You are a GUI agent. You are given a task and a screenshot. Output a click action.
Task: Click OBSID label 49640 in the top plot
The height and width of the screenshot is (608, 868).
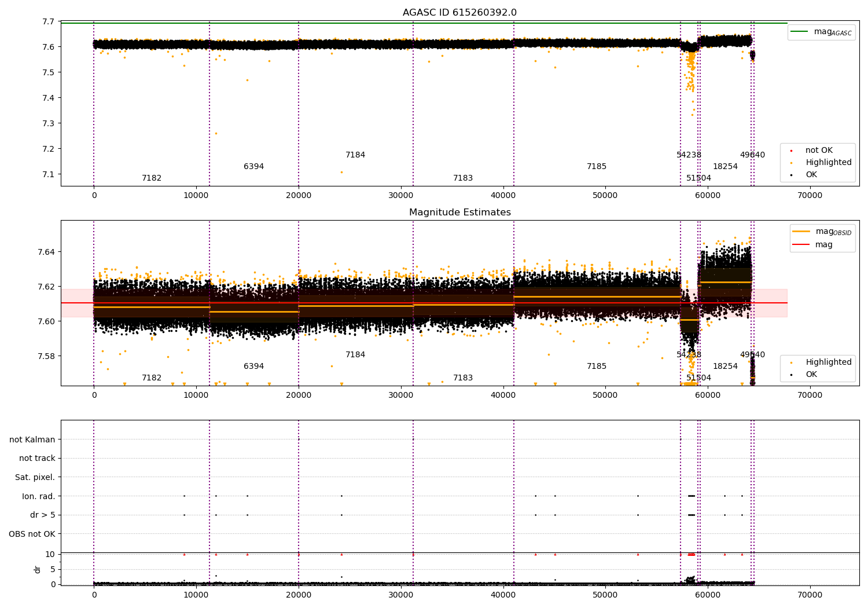pos(752,155)
